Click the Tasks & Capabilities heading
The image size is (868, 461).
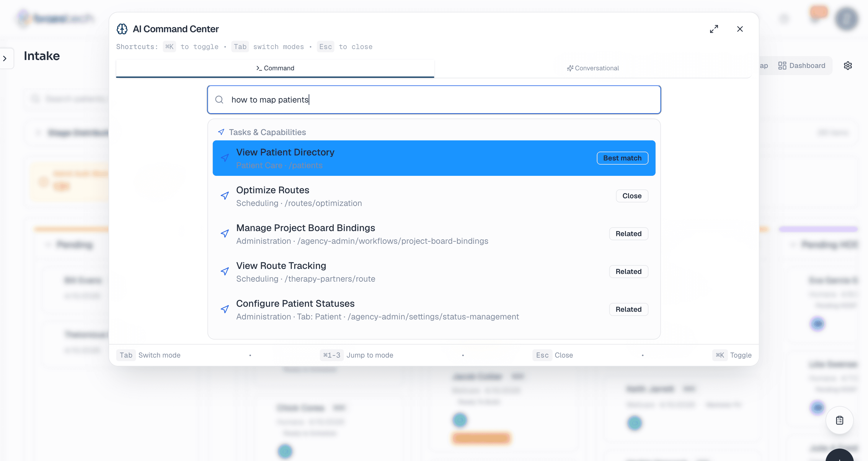(267, 132)
